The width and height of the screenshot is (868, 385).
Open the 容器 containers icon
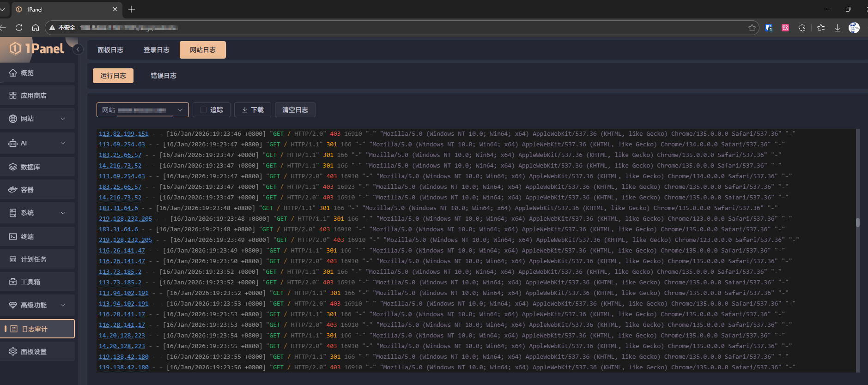click(13, 190)
